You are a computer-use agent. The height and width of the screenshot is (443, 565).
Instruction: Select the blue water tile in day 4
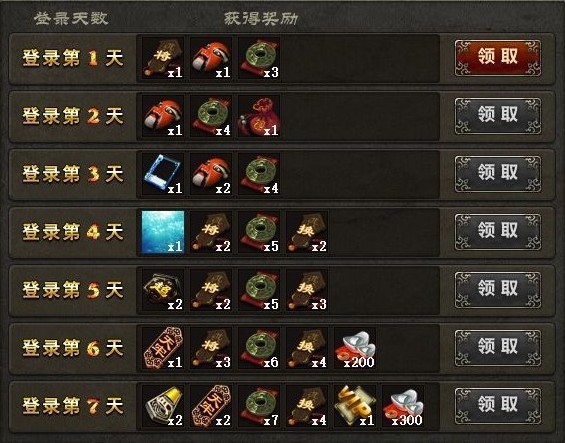[163, 232]
